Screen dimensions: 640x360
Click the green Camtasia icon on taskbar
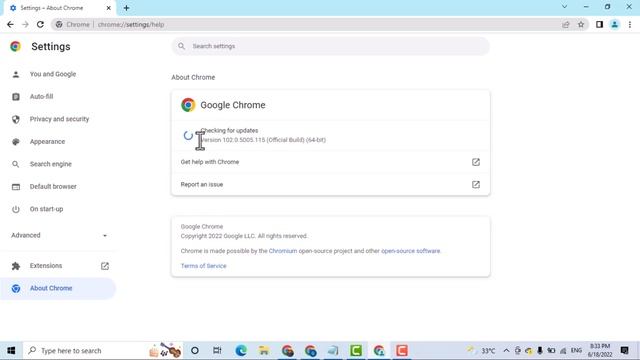coord(356,351)
